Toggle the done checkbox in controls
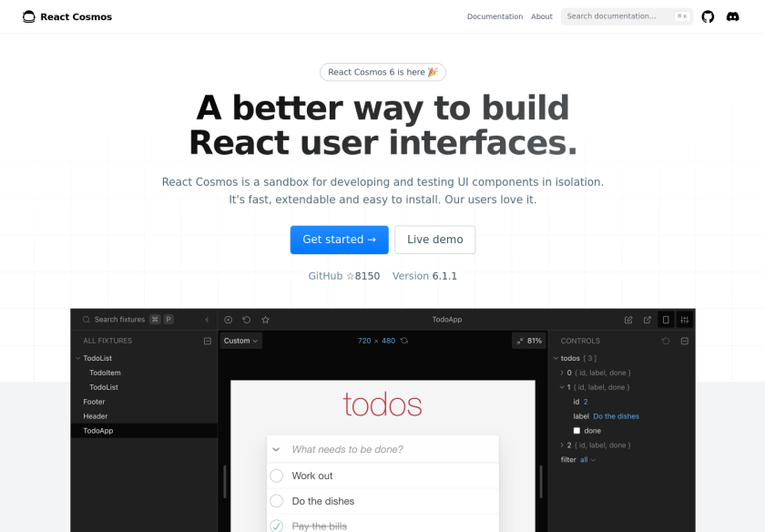 click(x=576, y=431)
